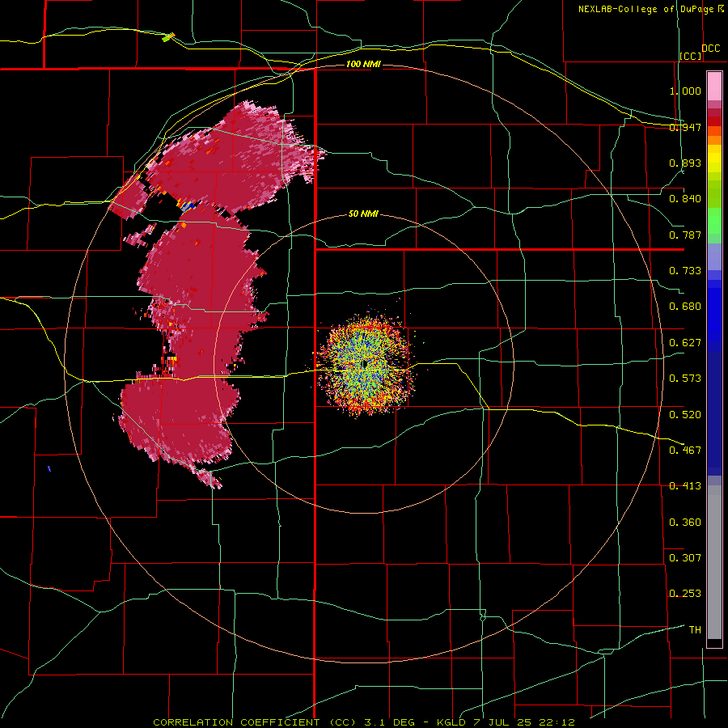The width and height of the screenshot is (728, 728).
Task: Click the Correlation Coefficient caption at the bottom
Action: 364,722
